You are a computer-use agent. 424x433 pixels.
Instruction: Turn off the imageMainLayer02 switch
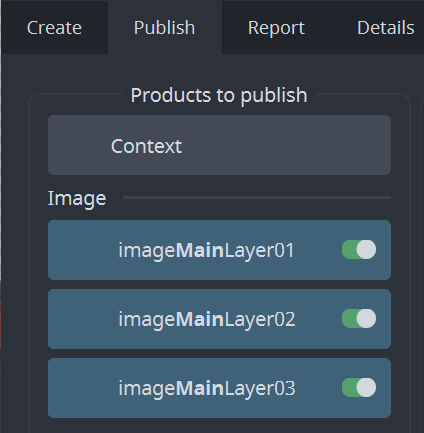(359, 319)
